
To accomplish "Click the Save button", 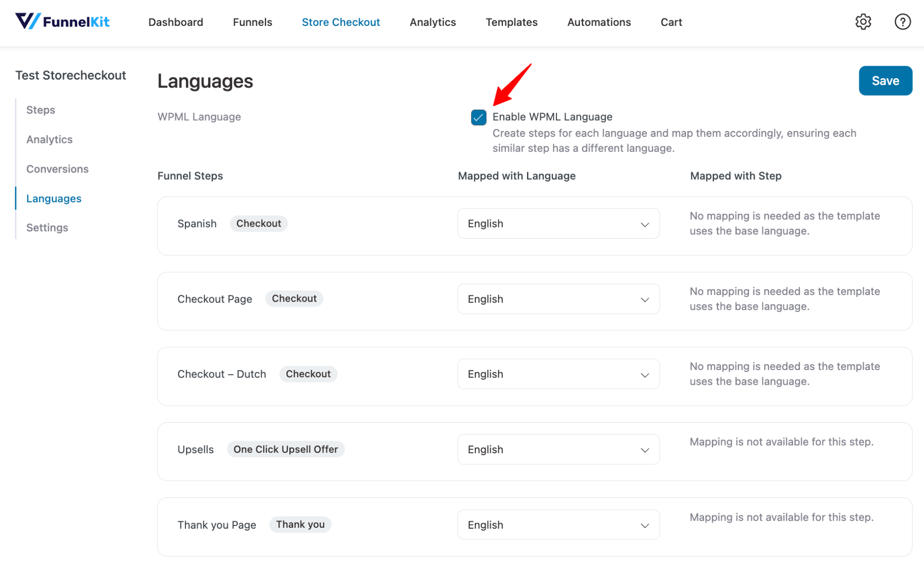I will (885, 80).
